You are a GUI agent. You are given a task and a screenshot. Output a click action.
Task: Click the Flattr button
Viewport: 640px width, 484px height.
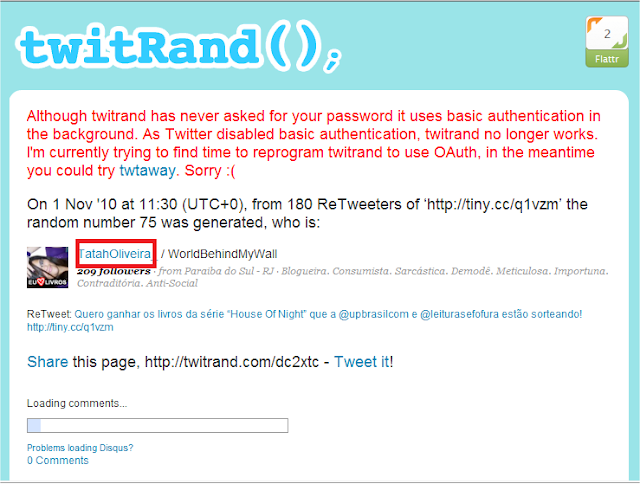[607, 59]
